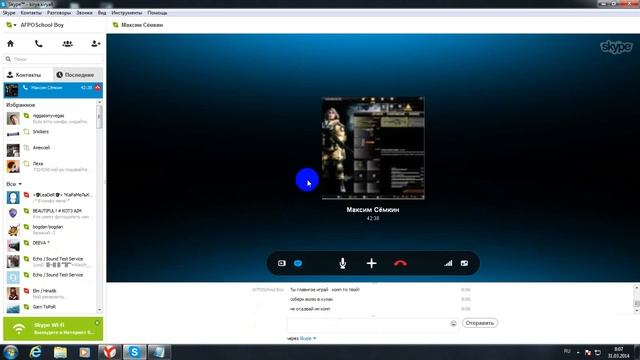Open the Звонки menu
This screenshot has height=360, width=640.
(x=84, y=13)
